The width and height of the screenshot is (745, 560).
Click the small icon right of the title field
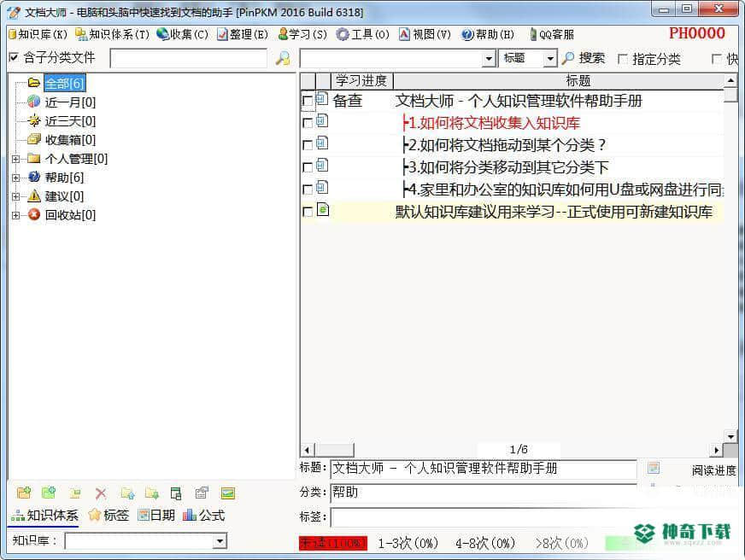click(654, 468)
